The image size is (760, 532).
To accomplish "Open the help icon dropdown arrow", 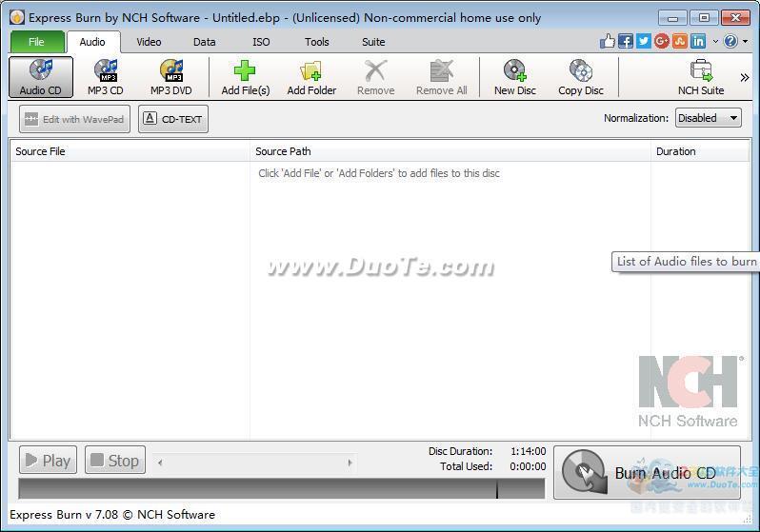I will 745,42.
